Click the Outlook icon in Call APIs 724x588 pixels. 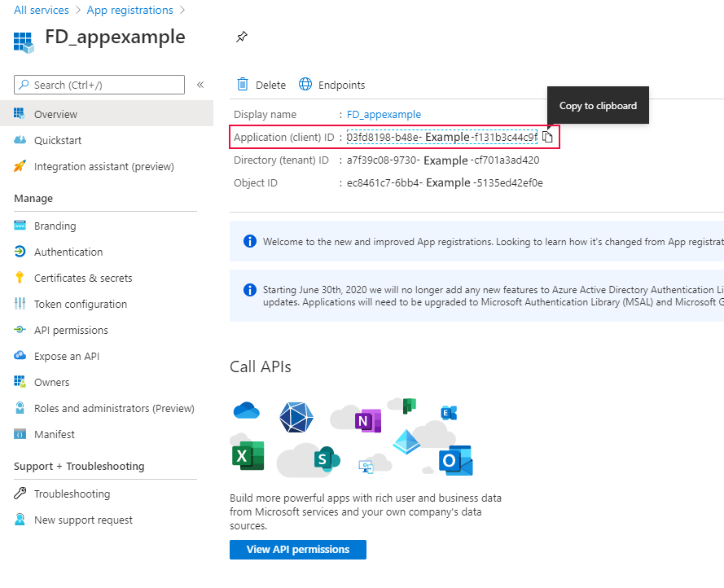[x=456, y=460]
